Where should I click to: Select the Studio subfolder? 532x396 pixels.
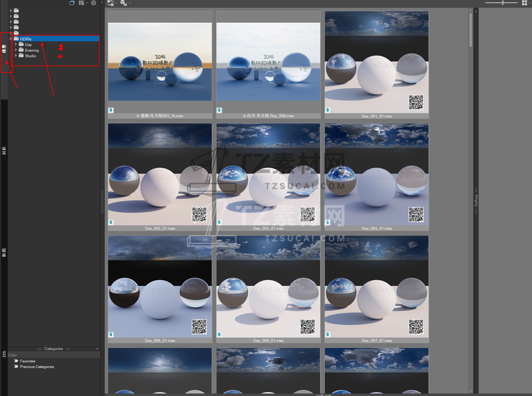(x=30, y=56)
